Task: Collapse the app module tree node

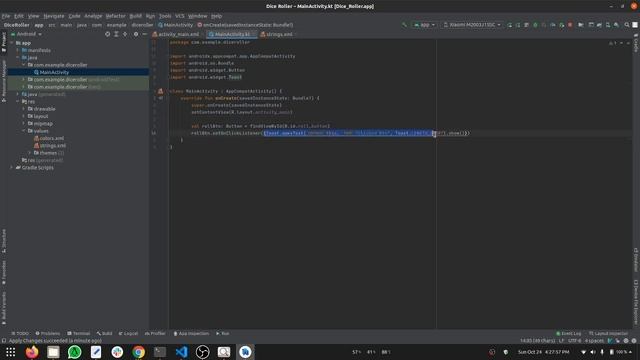Action: pyautogui.click(x=12, y=43)
